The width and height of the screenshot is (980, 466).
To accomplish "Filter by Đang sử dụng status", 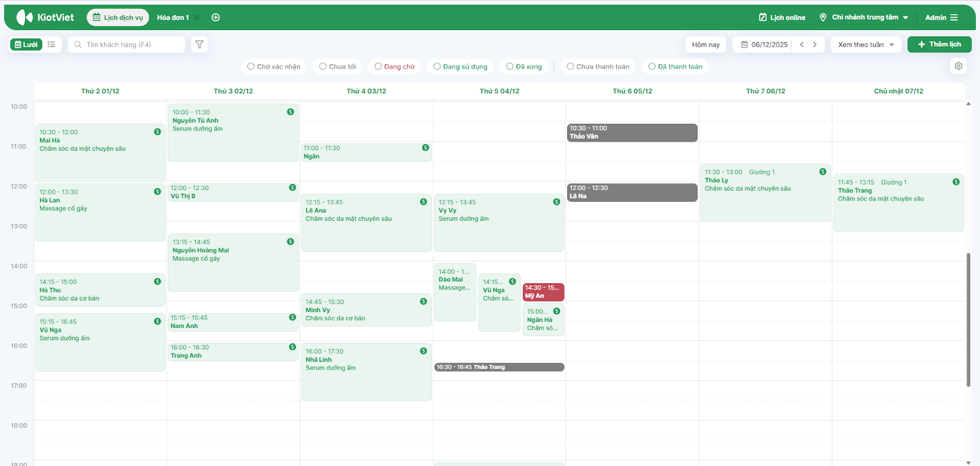I will [x=461, y=67].
